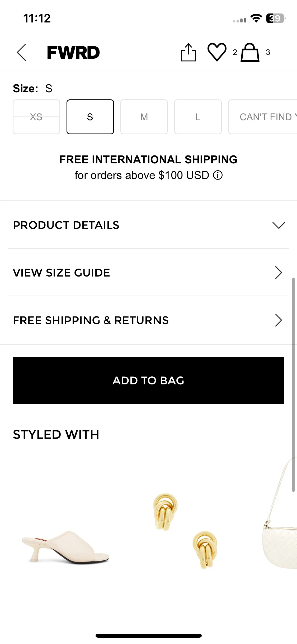Tap the back arrow icon
Image resolution: width=297 pixels, height=644 pixels.
[22, 52]
